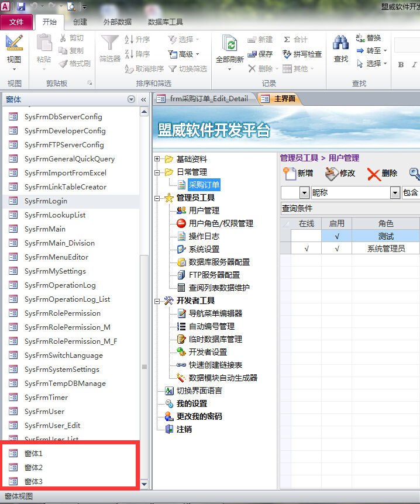420x504 pixels.
Task: Collapse the 日常管理 tree node
Action: pos(157,172)
